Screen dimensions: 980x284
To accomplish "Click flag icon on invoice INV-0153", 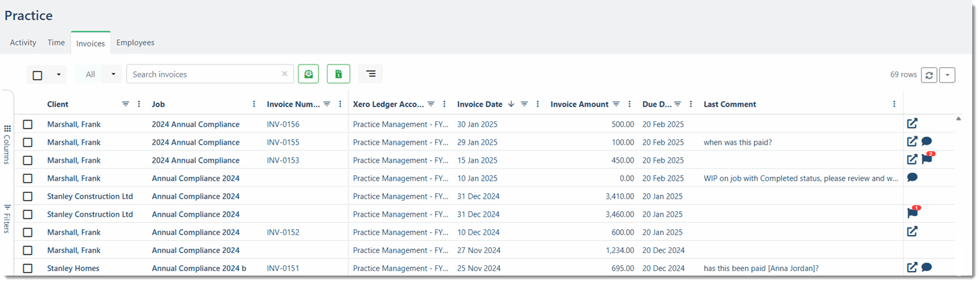I will pyautogui.click(x=927, y=159).
